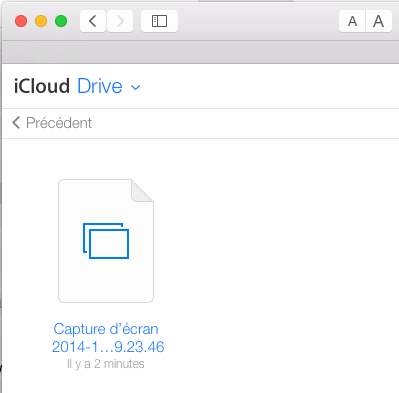Click the Capture d'écran 2014-1…9.23.46 file name
This screenshot has width=399, height=393.
click(108, 338)
